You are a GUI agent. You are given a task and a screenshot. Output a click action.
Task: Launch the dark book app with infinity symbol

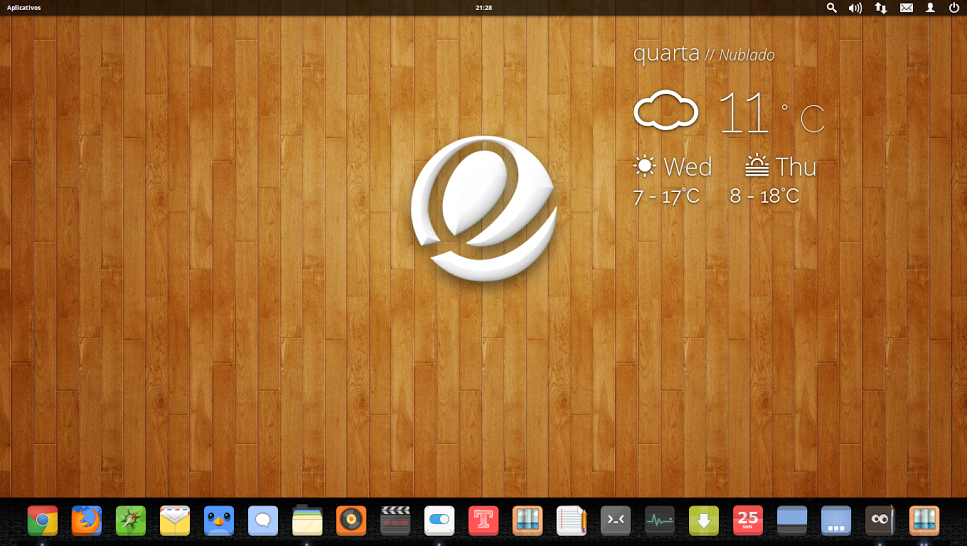pos(880,520)
